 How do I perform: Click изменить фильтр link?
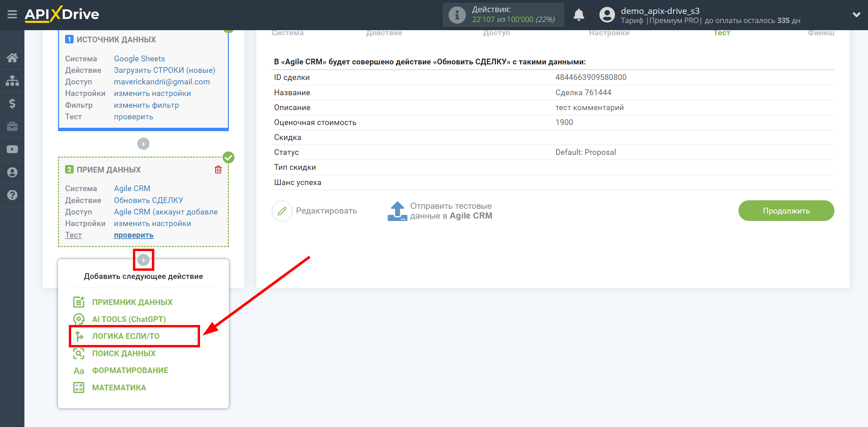(146, 105)
